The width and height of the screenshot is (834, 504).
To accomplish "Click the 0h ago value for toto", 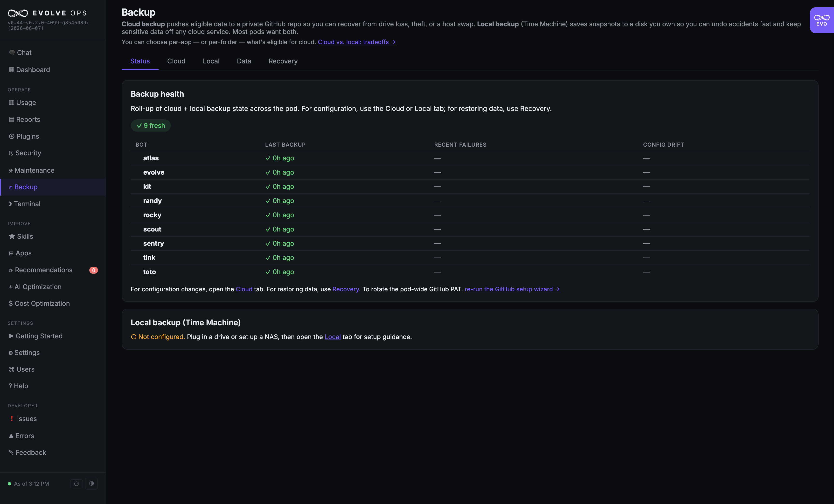I will click(x=280, y=272).
